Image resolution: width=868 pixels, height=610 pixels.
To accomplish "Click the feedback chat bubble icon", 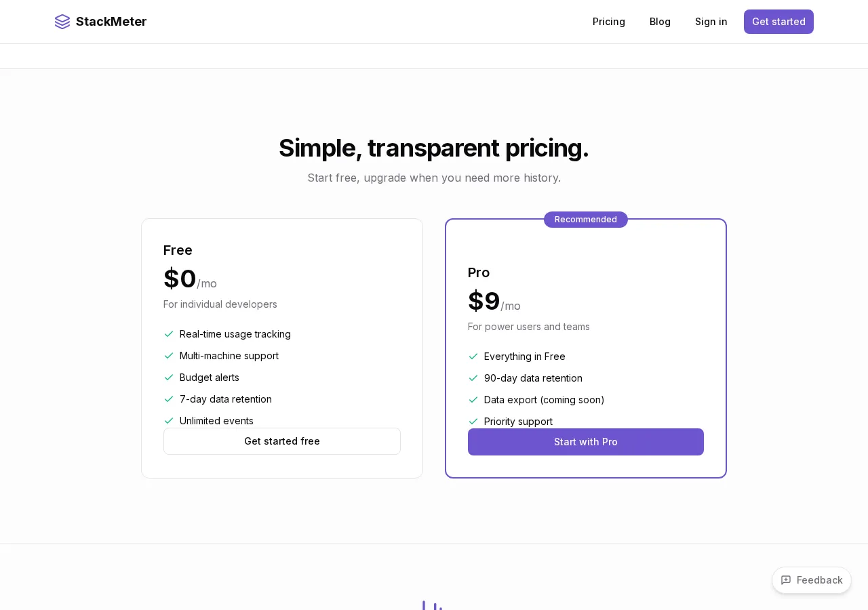I will (x=786, y=580).
